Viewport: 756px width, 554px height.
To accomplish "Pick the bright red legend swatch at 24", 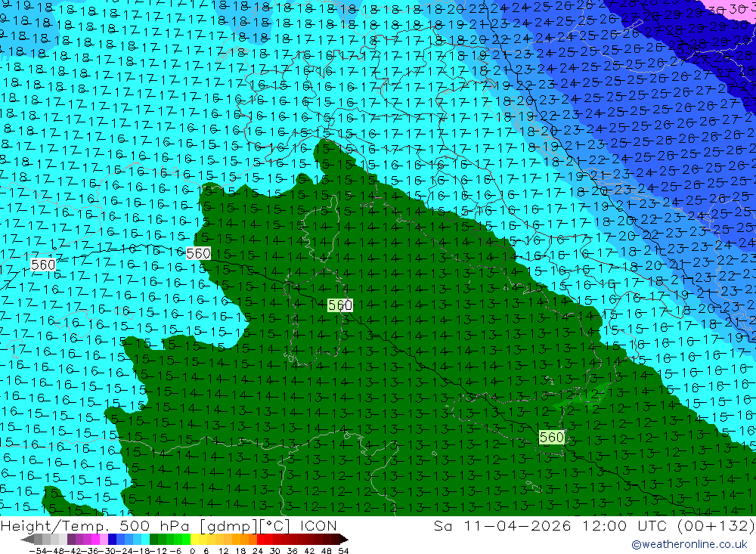I will [261, 540].
